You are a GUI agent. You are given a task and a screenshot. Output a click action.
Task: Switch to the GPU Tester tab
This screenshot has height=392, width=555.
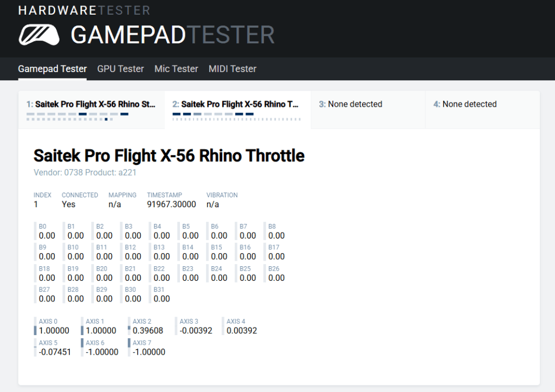(x=120, y=69)
